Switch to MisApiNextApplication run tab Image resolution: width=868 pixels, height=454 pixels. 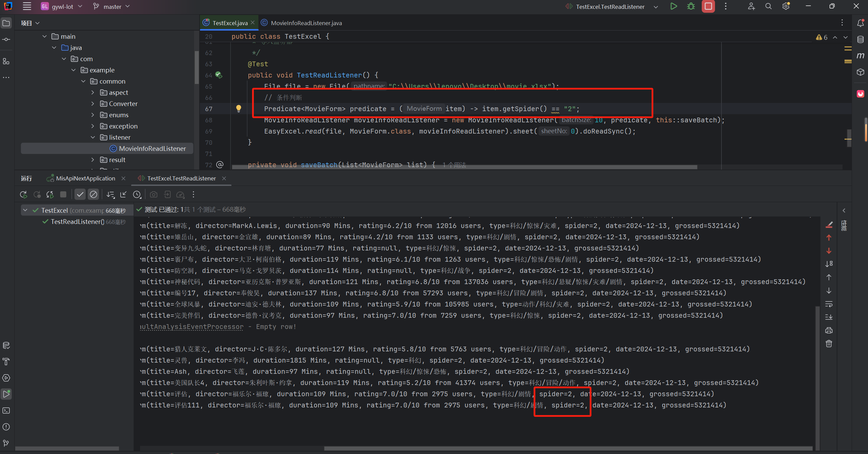click(85, 178)
